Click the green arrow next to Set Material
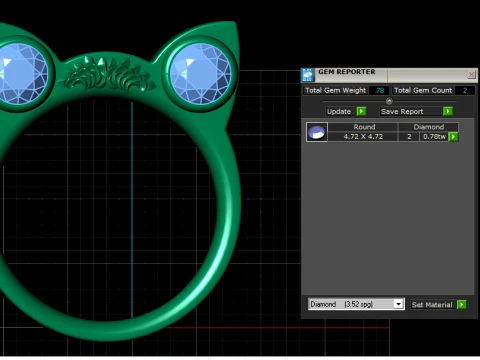This screenshot has width=480, height=360. 462,304
